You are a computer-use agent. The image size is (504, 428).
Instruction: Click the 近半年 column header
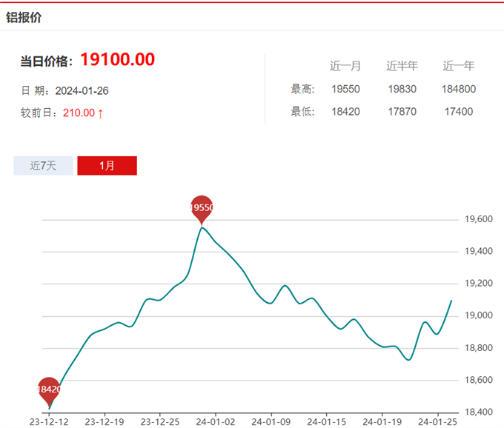(402, 66)
